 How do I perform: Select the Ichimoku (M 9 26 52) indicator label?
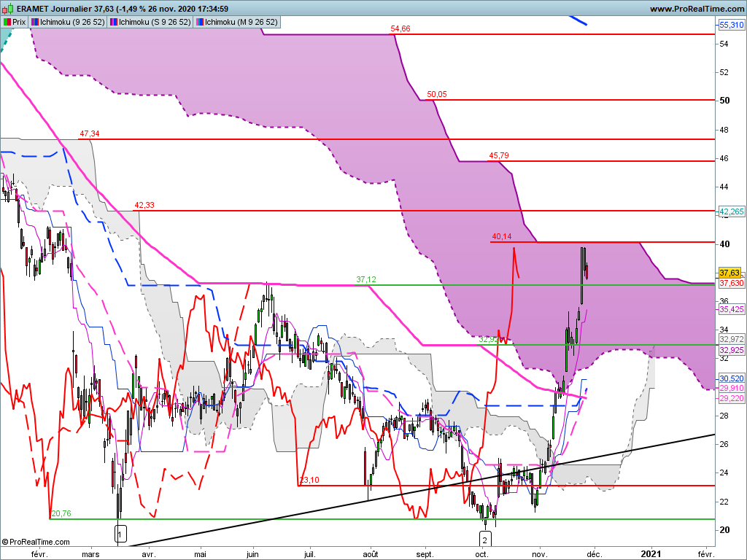coord(241,22)
